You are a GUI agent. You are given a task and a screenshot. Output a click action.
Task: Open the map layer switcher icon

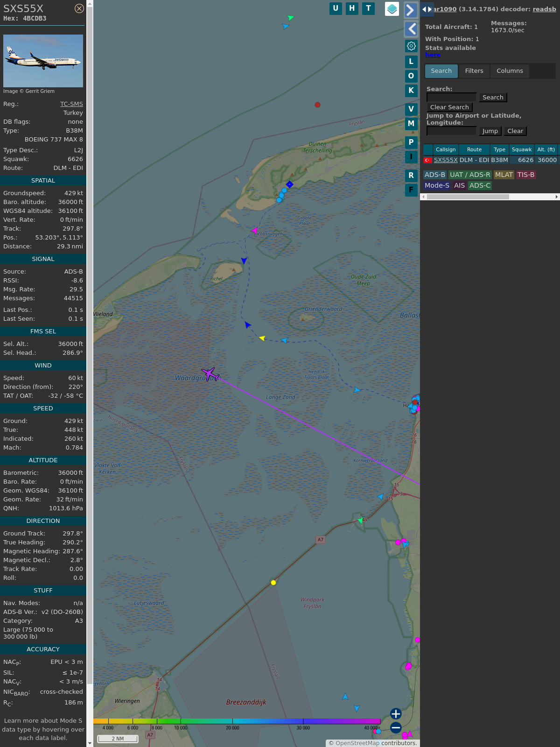pyautogui.click(x=392, y=9)
